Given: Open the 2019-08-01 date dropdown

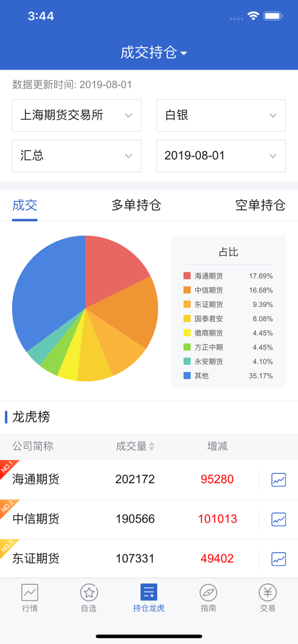Looking at the screenshot, I should 221,156.
